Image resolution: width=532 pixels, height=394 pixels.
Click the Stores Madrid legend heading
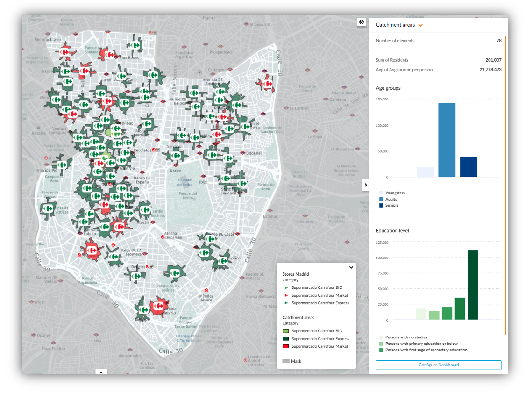click(x=296, y=274)
